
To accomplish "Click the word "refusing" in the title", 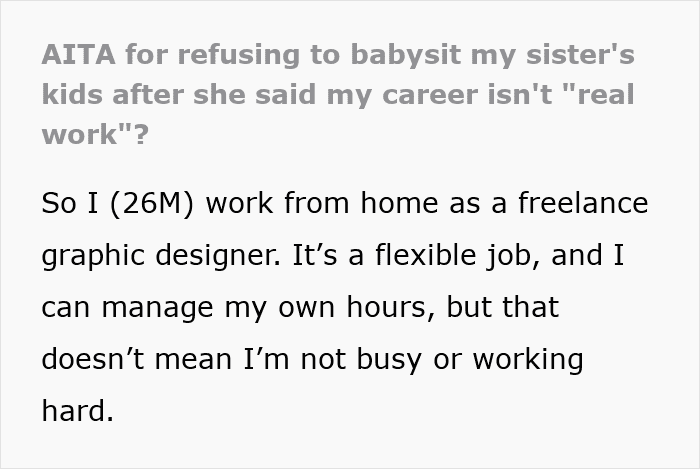I will tap(238, 55).
